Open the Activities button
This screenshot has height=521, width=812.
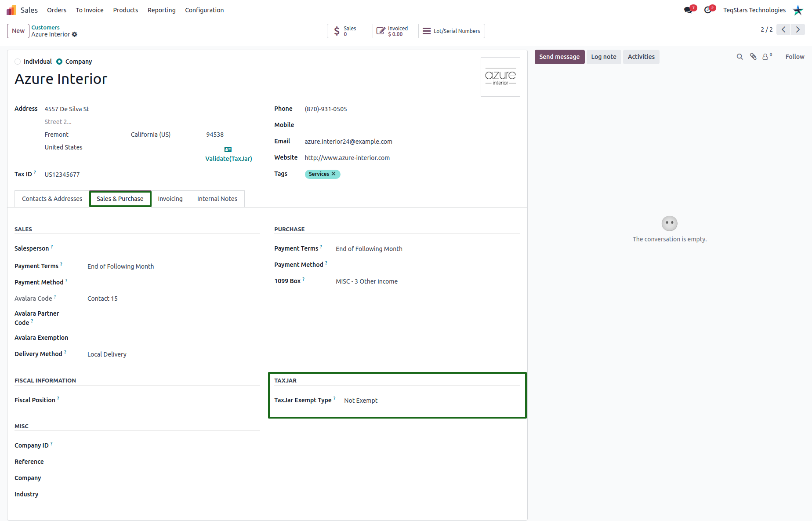641,57
